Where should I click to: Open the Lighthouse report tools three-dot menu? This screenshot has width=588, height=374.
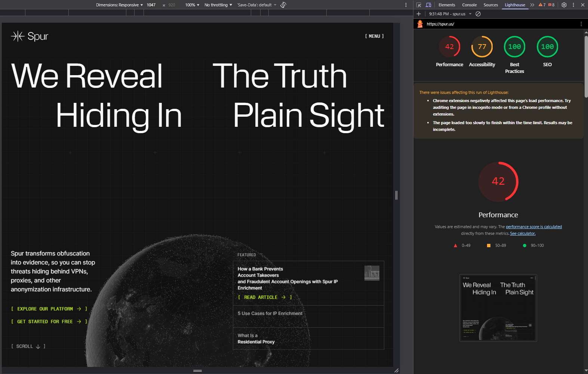click(581, 24)
